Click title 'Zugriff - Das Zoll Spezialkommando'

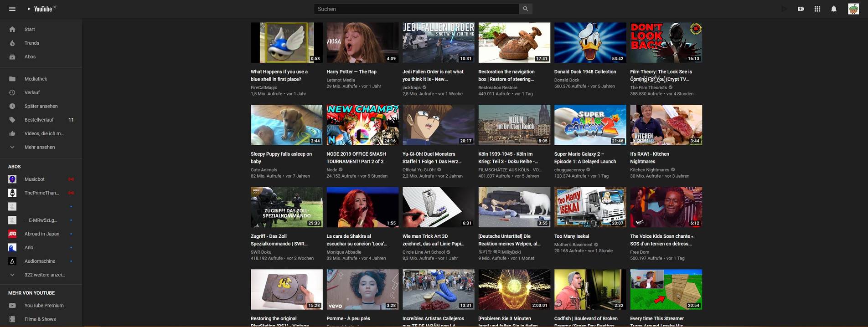(x=279, y=240)
